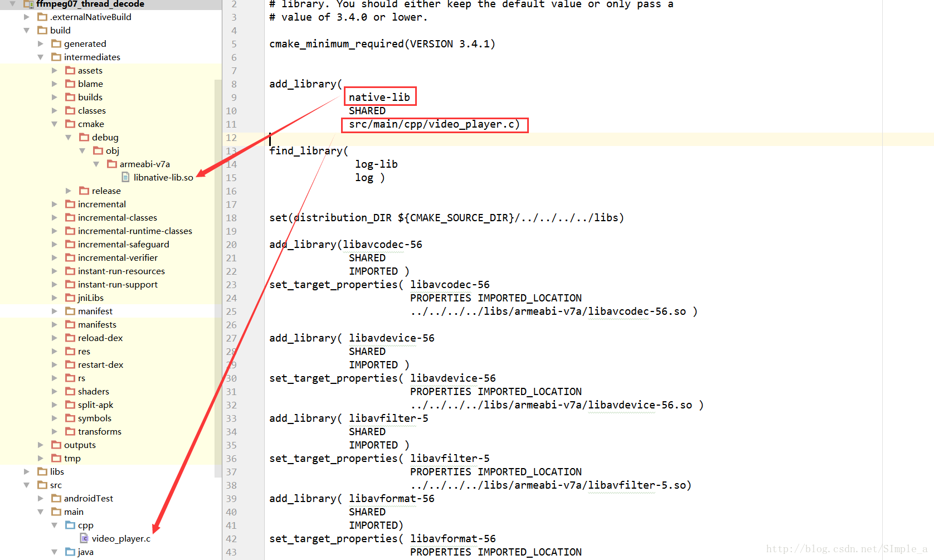Click set(distribution_DIR line
This screenshot has width=934, height=560.
pyautogui.click(x=446, y=217)
